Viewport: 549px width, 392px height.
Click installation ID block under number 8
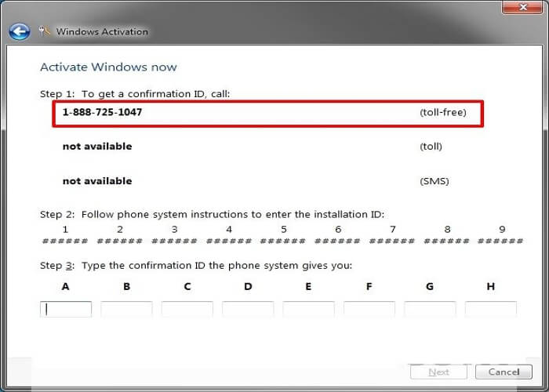447,241
